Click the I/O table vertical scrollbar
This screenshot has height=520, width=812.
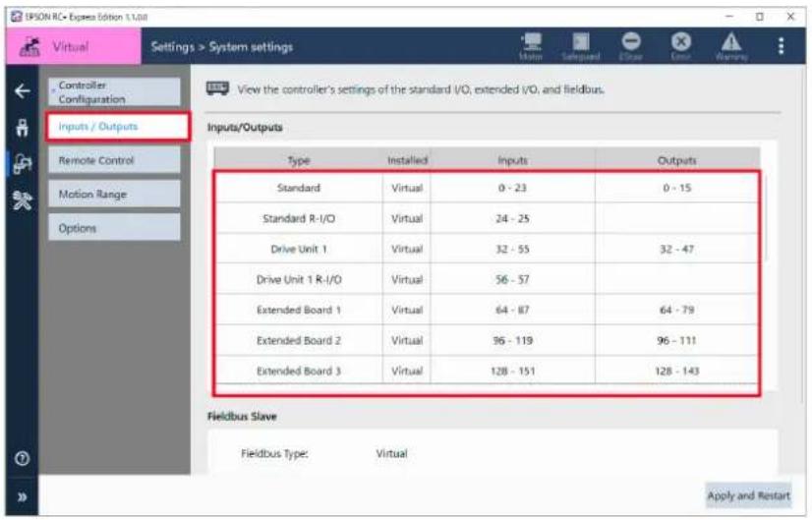(x=764, y=217)
